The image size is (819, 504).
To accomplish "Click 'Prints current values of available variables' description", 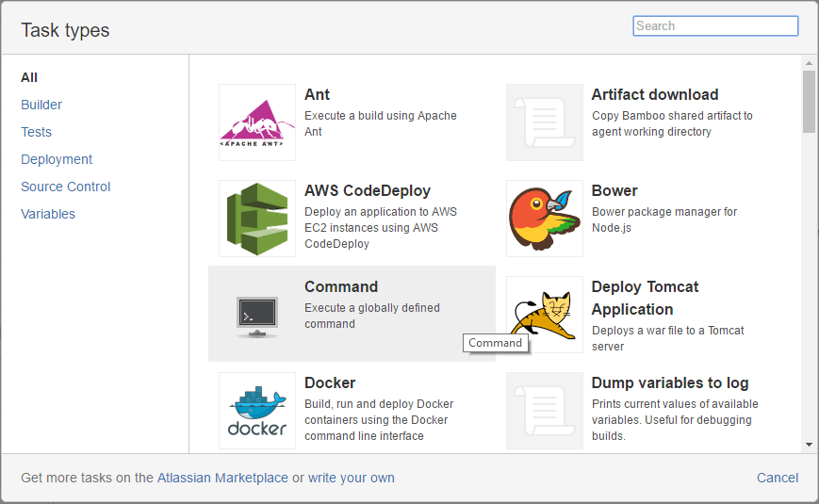I will pos(675,420).
